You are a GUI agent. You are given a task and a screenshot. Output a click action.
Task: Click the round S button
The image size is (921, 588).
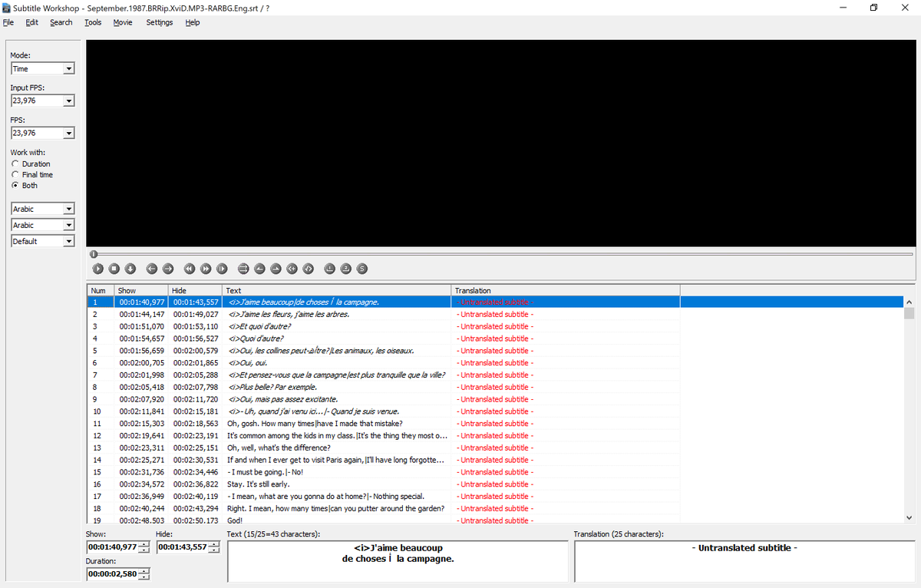click(362, 269)
